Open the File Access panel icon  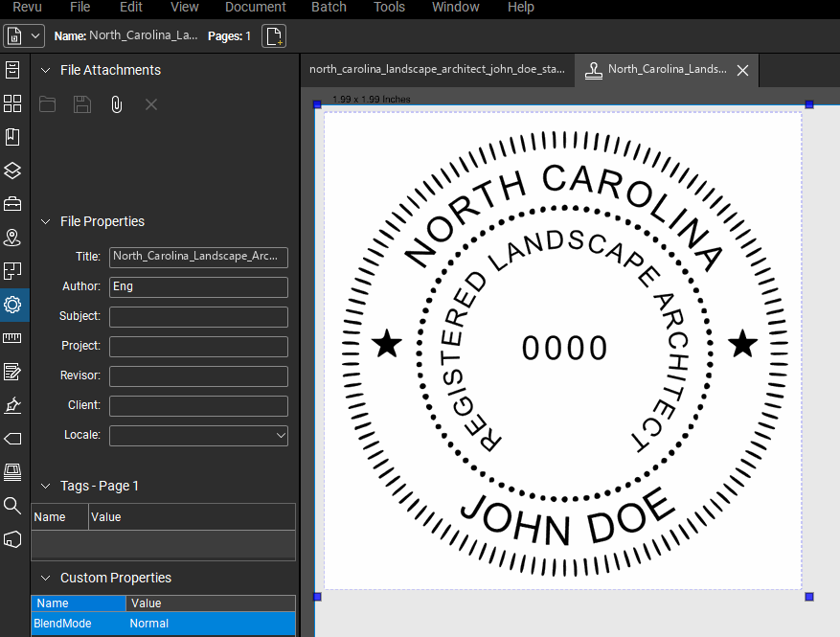12,70
